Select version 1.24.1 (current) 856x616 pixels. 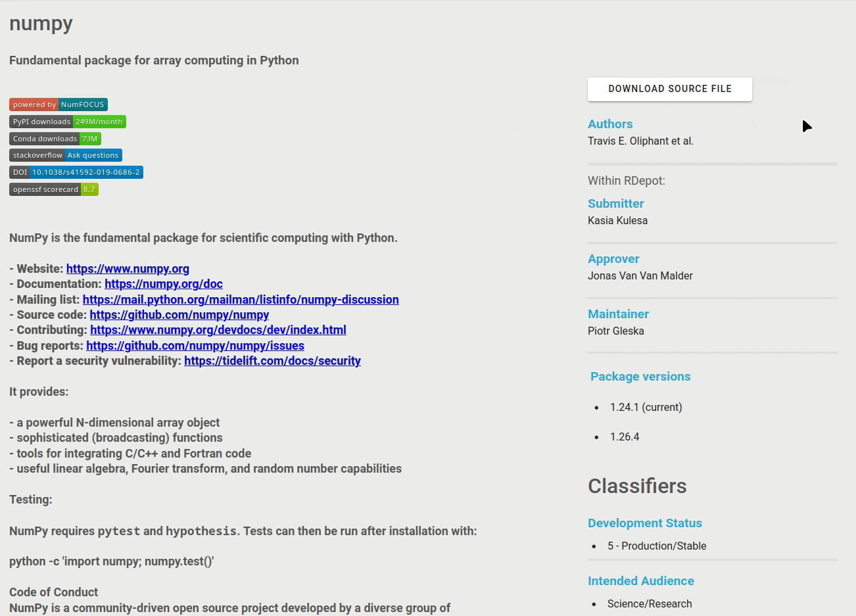pos(646,407)
